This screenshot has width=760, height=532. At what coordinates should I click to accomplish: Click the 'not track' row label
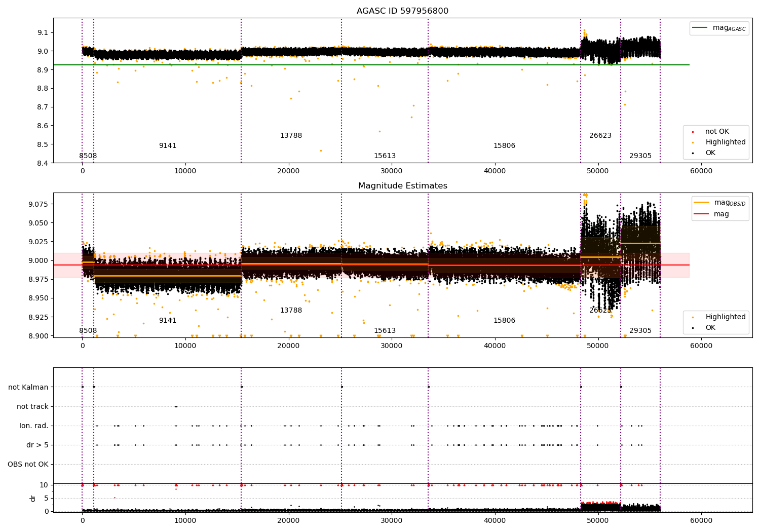pyautogui.click(x=32, y=407)
